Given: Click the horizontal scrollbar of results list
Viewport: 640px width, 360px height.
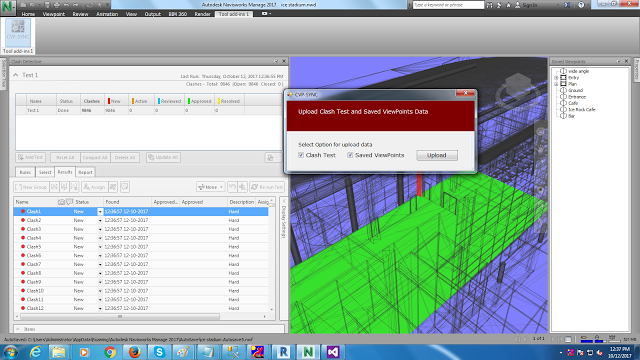Looking at the screenshot, I should coord(120,316).
